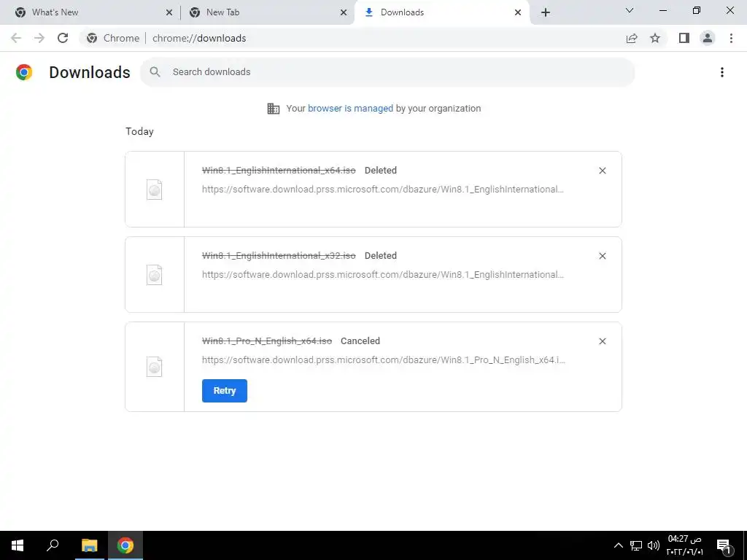Click the Deleted status of x64 download
This screenshot has width=747, height=560.
pos(381,171)
